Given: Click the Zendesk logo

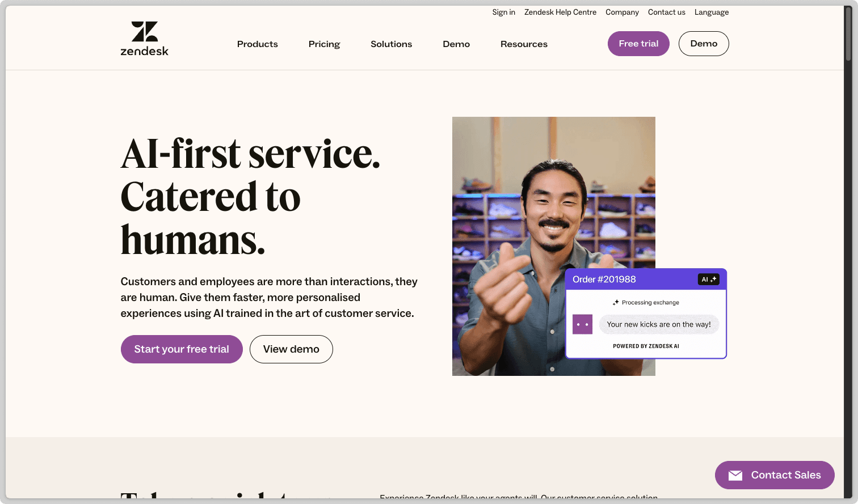Looking at the screenshot, I should click(144, 39).
